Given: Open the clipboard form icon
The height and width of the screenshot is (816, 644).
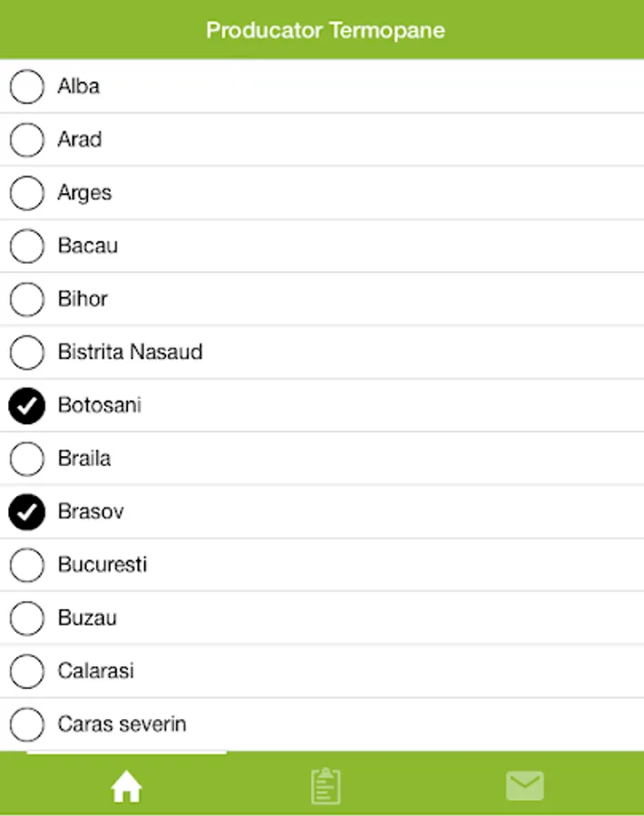Looking at the screenshot, I should (x=325, y=786).
